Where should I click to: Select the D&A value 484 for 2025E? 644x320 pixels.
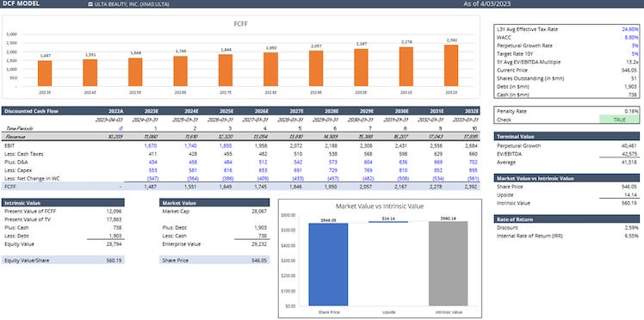tap(226, 162)
